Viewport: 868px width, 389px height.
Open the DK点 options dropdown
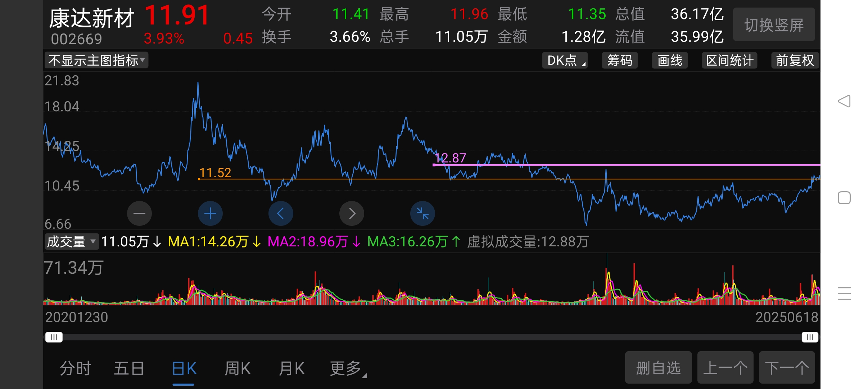click(x=565, y=60)
